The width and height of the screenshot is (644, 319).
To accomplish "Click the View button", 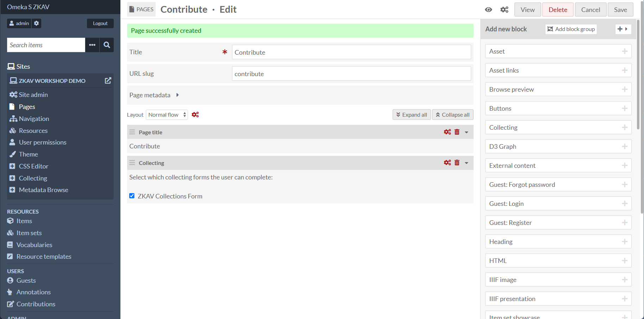I will pos(527,10).
